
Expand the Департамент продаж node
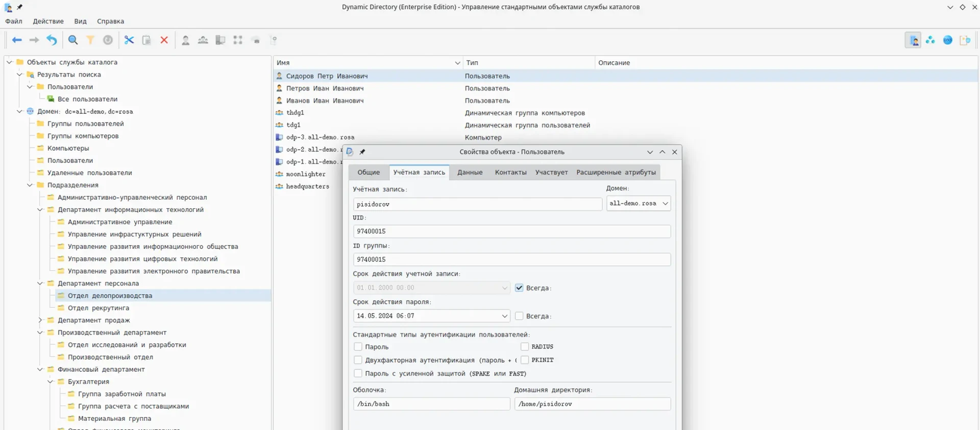click(x=40, y=320)
